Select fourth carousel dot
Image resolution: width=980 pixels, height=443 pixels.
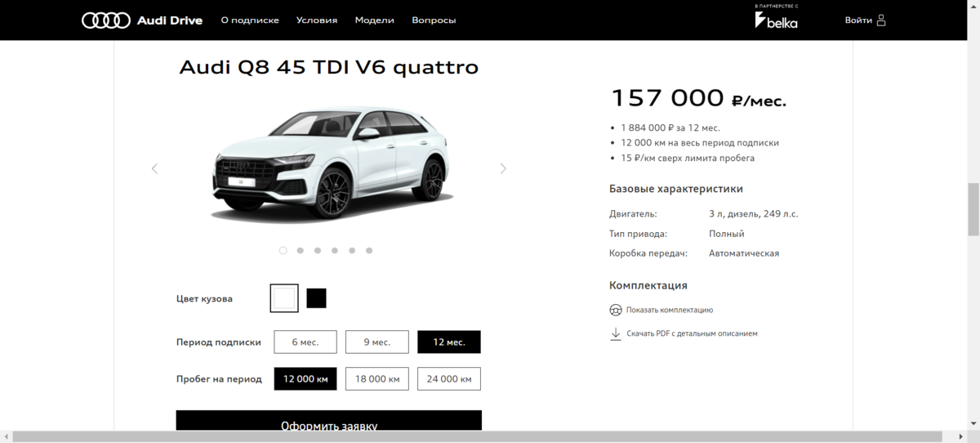click(335, 251)
